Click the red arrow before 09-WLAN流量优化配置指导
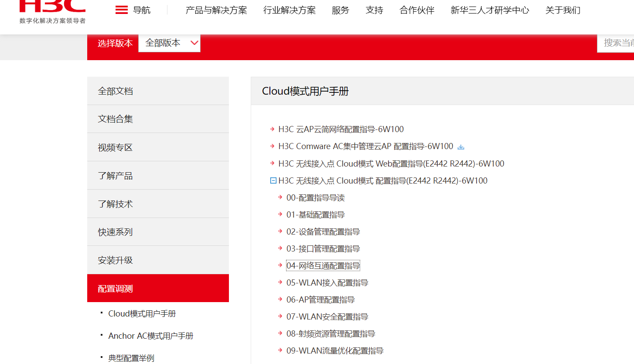This screenshot has width=634, height=364. 280,350
